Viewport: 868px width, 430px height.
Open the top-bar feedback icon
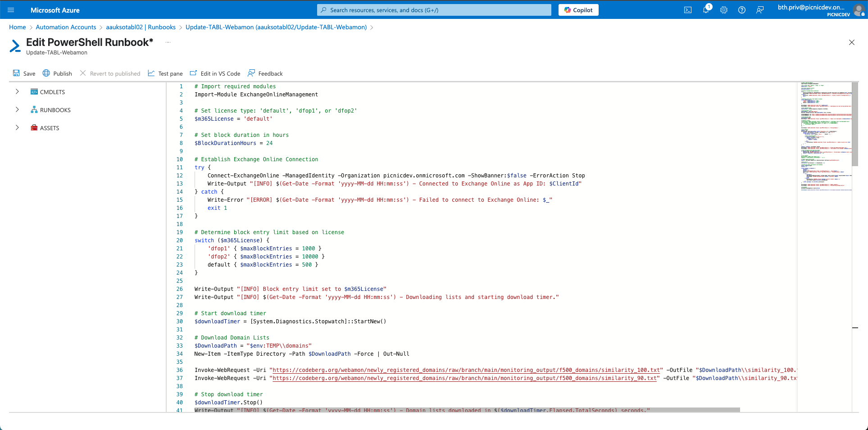click(760, 10)
